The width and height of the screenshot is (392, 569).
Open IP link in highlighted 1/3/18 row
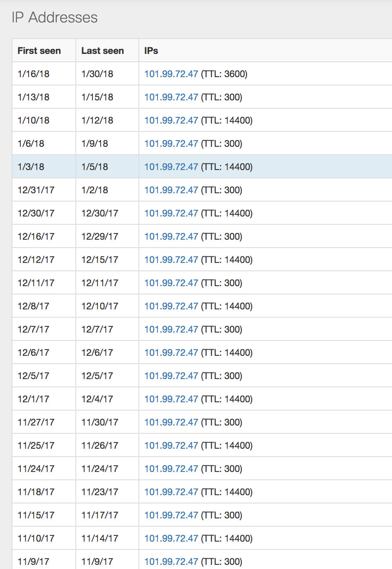(x=171, y=167)
